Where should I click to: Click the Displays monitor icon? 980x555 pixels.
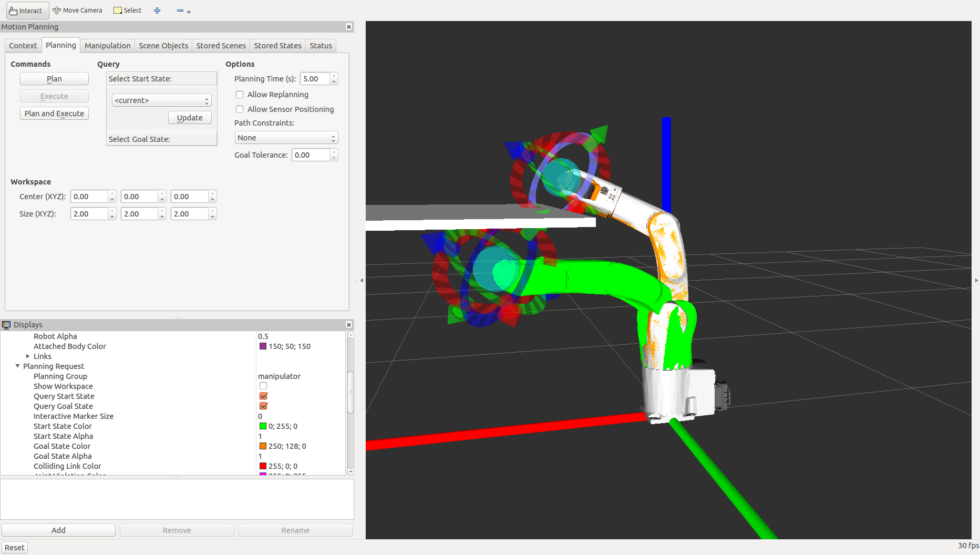point(6,325)
